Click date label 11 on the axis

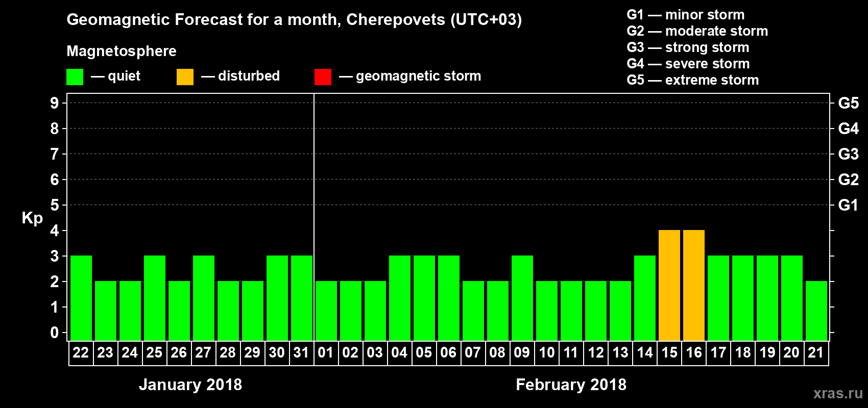[571, 352]
